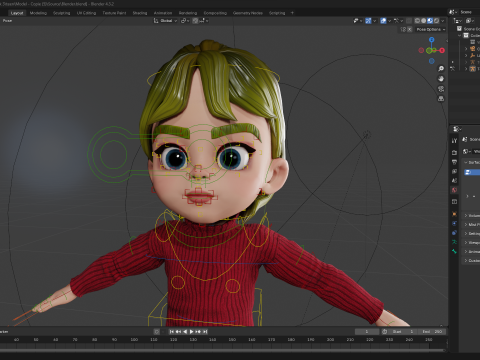Switch to the Texture Paint workspace tab
This screenshot has width=480, height=360.
(114, 13)
